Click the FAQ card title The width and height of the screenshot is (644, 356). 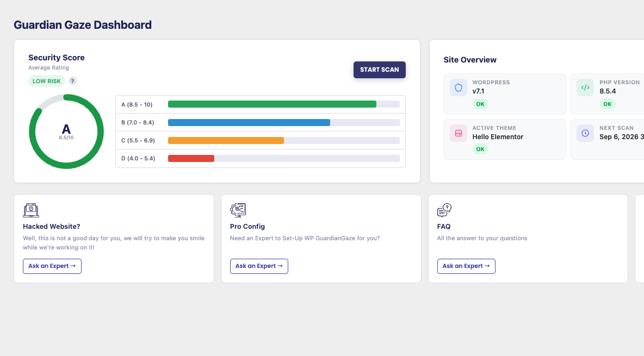pyautogui.click(x=444, y=226)
